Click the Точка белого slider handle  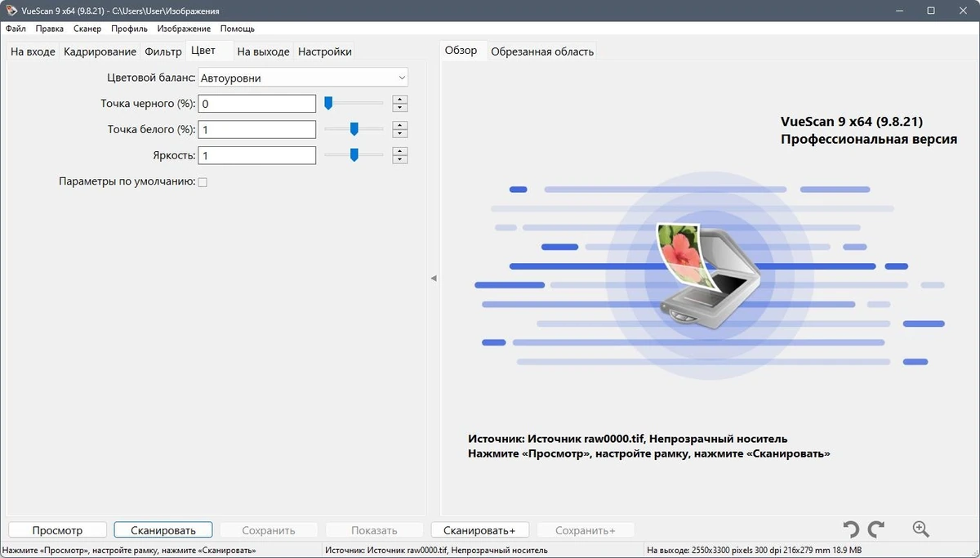(354, 129)
